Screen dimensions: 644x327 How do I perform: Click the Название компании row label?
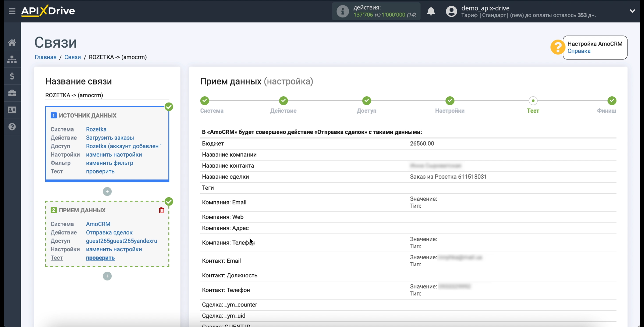click(x=229, y=155)
